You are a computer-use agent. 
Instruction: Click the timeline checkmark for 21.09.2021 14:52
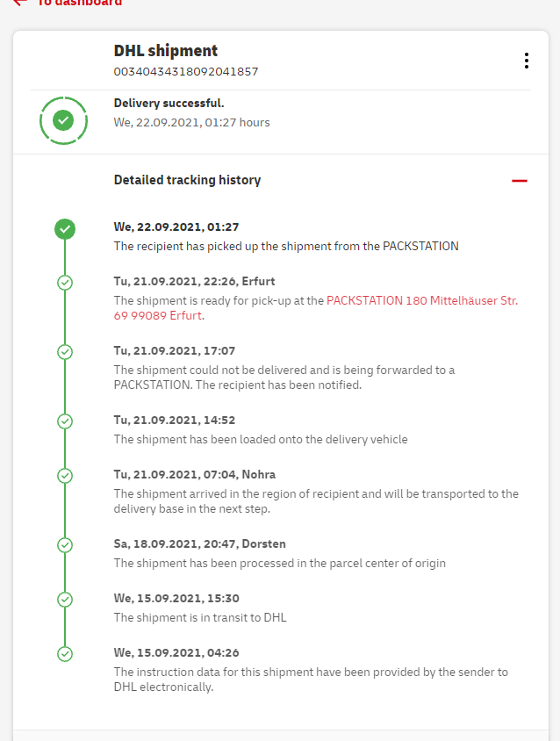[65, 421]
